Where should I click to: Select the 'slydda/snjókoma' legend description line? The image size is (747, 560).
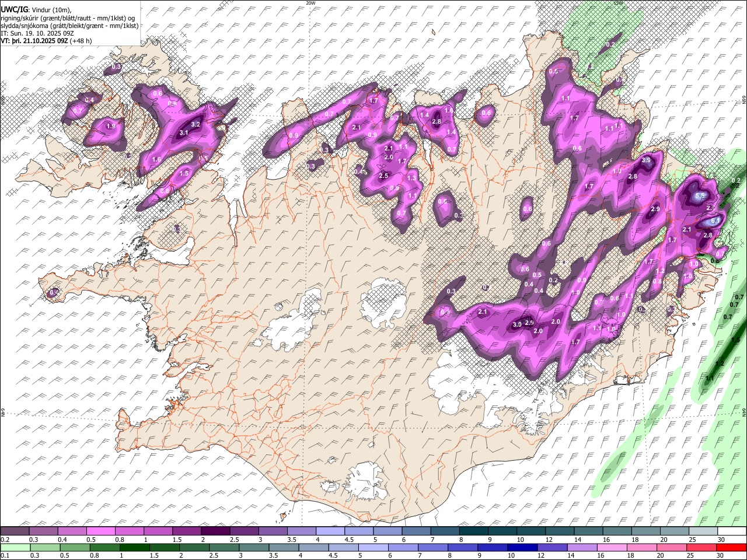pyautogui.click(x=69, y=26)
